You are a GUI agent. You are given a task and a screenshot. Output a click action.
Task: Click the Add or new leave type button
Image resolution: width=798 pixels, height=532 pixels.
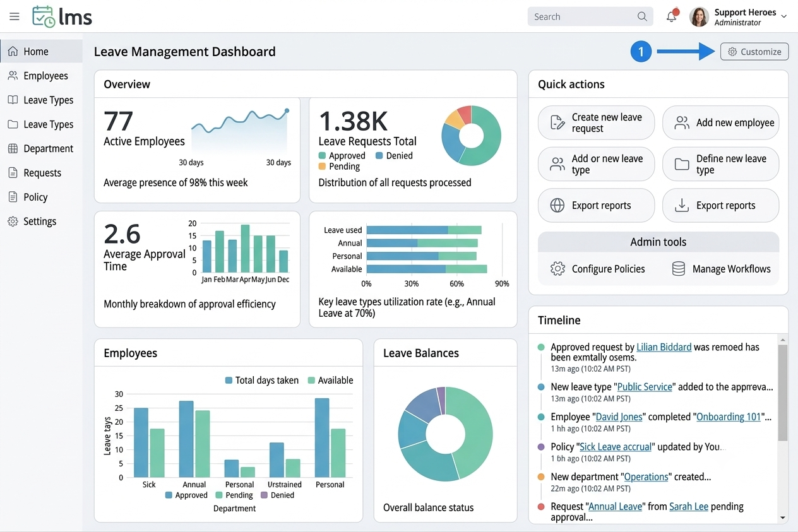point(596,164)
